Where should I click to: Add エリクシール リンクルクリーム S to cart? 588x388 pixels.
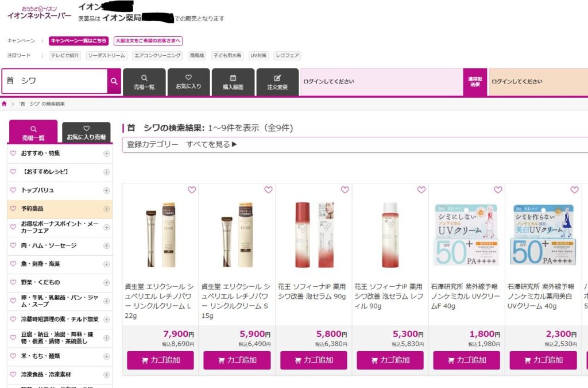tap(237, 360)
